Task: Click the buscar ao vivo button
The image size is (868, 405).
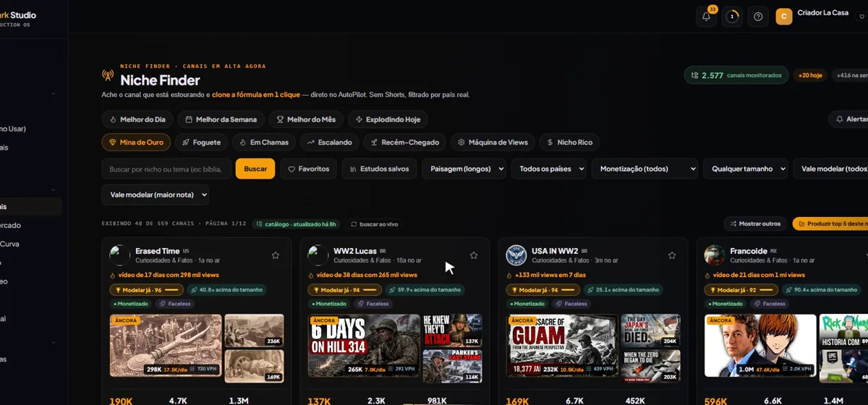Action: pyautogui.click(x=375, y=224)
